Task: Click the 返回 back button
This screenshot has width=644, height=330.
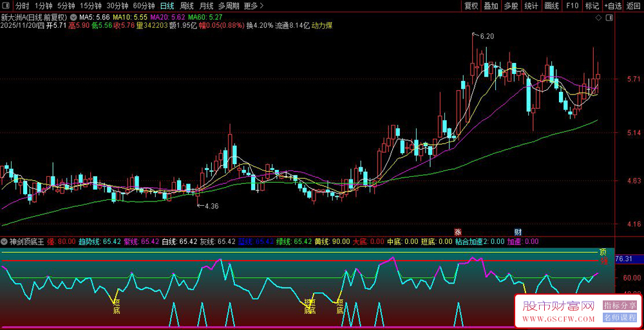Action: click(x=633, y=6)
